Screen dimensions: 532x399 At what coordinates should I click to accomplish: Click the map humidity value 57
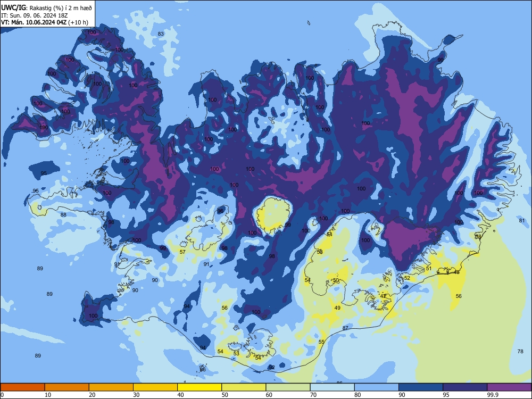[x=182, y=252]
